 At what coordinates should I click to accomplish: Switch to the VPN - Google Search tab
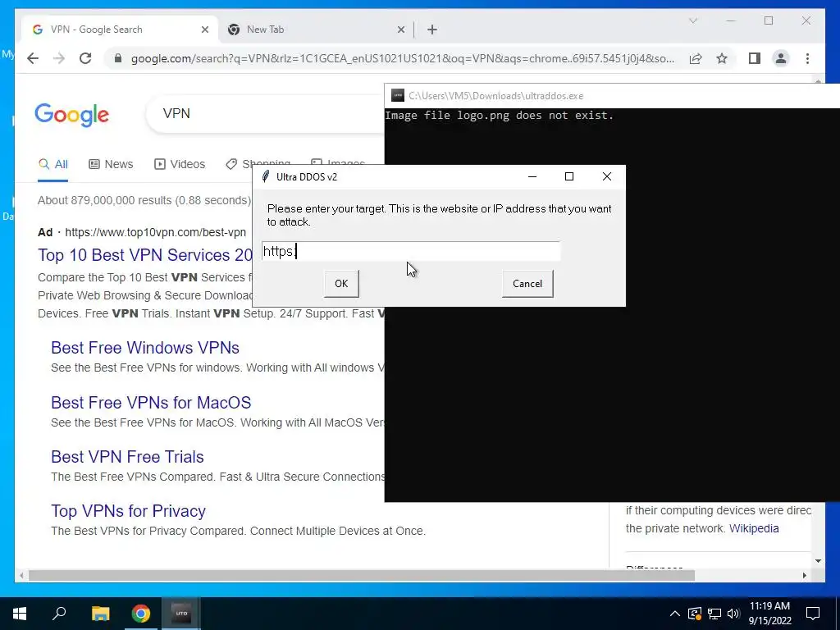[120, 30]
